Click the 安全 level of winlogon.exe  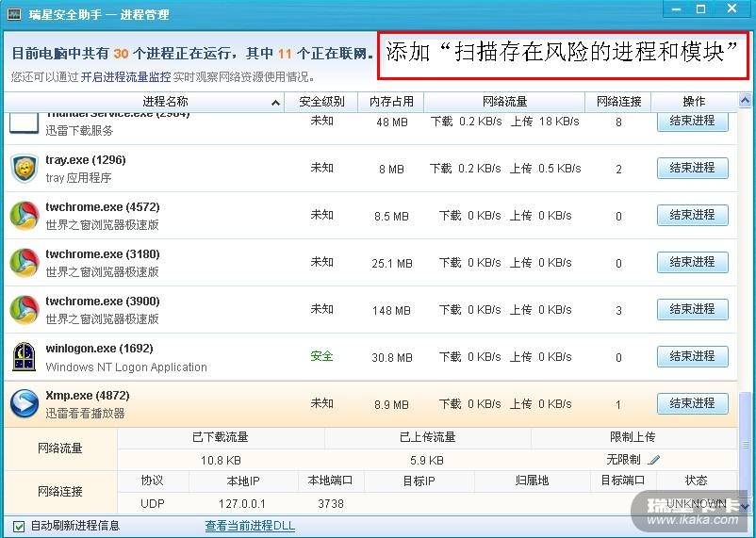coord(321,356)
